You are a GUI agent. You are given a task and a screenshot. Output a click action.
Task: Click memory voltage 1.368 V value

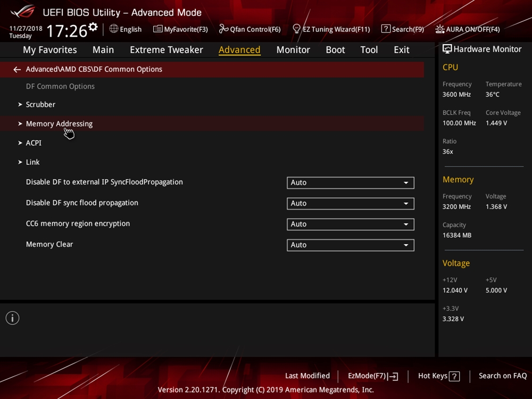(496, 206)
